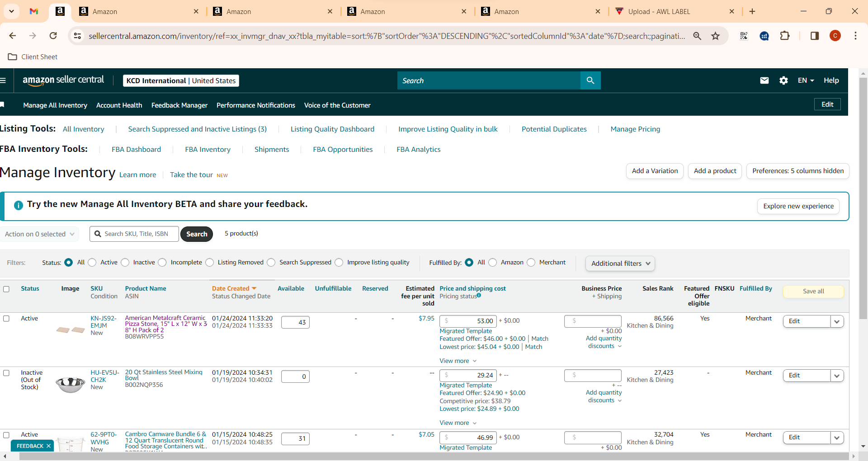Toggle the browser side panel

pyautogui.click(x=815, y=36)
